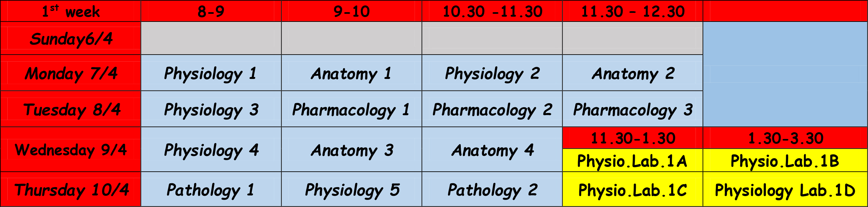
Task: Click the Physio.Lab.1A yellow cell
Action: 633,160
